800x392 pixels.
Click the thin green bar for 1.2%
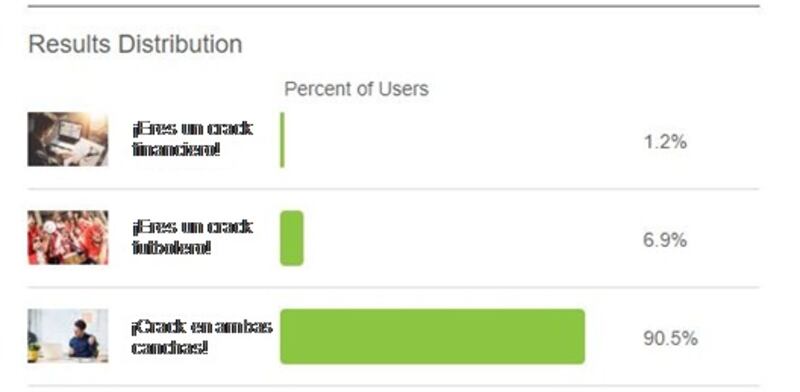[x=282, y=140]
